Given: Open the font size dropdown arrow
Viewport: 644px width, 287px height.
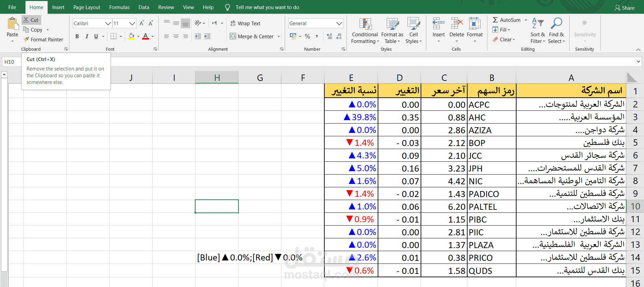Looking at the screenshot, I should (x=132, y=23).
